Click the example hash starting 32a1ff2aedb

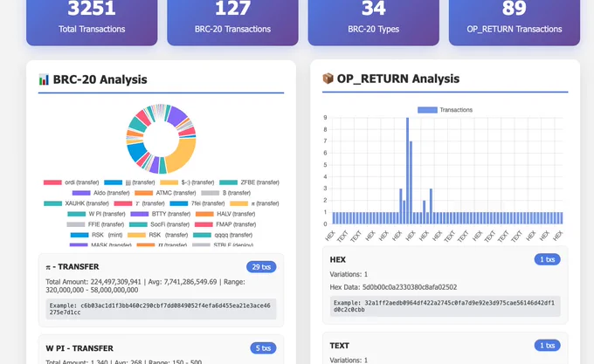(445, 306)
